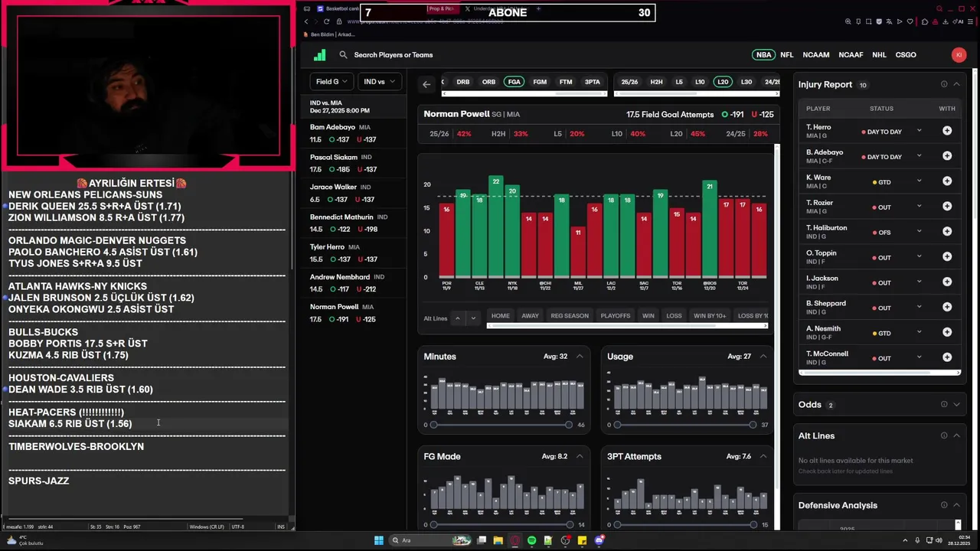Collapse the Minutes chart card
The width and height of the screenshot is (980, 551).
tap(580, 356)
